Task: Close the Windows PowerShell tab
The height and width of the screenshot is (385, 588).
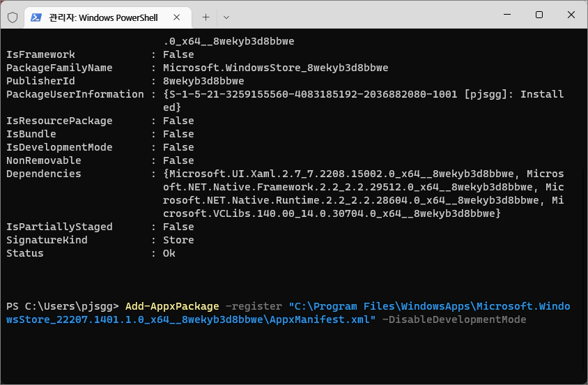Action: click(x=177, y=17)
